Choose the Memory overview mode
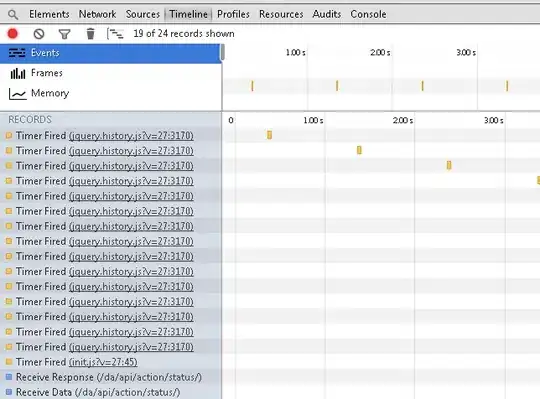This screenshot has width=540, height=399. pyautogui.click(x=110, y=93)
